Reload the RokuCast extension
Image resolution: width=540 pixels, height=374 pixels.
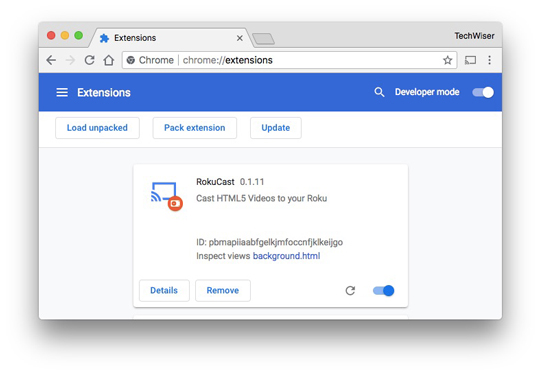(x=350, y=291)
